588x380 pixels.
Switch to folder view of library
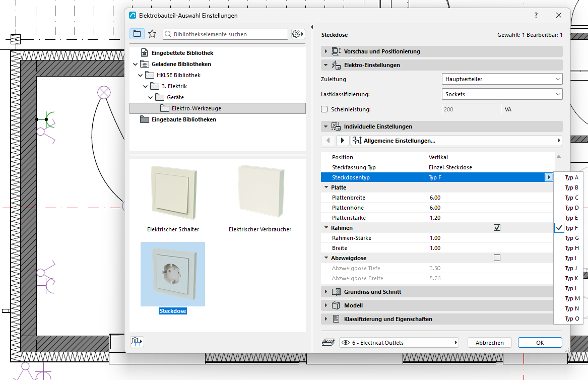coord(137,34)
